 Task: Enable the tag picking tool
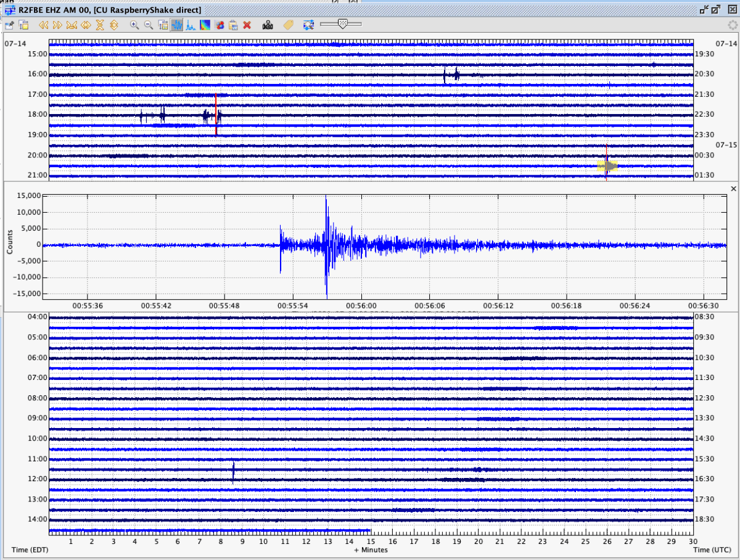point(287,25)
